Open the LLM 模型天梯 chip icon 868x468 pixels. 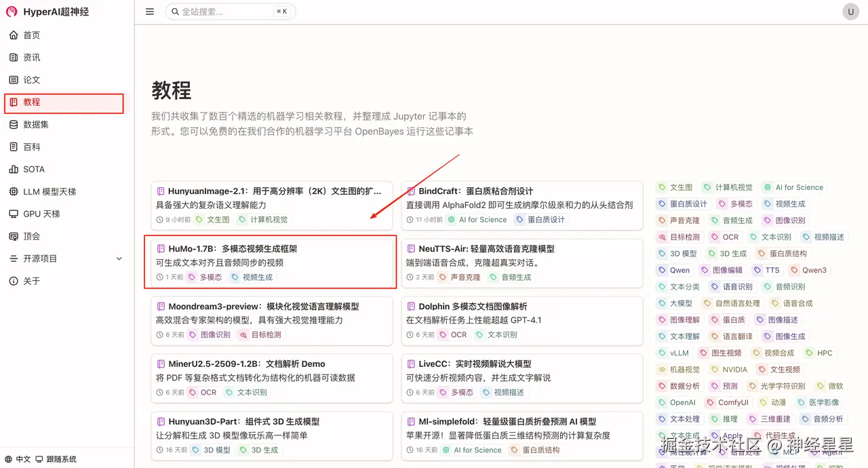14,192
